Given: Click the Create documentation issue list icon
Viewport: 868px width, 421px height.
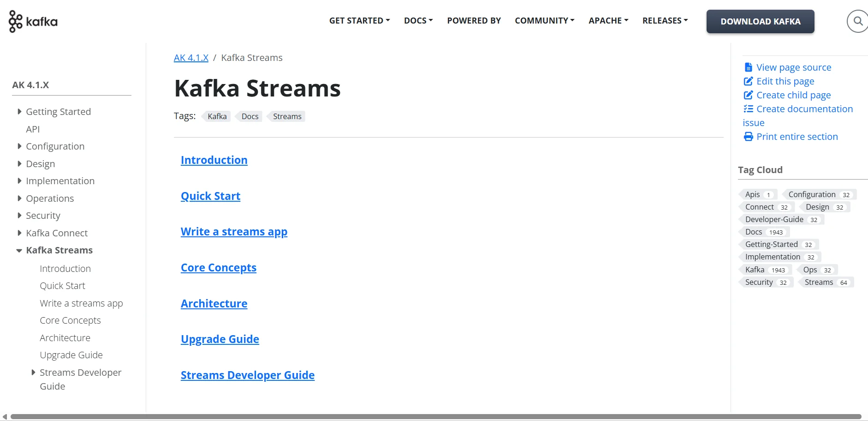Looking at the screenshot, I should pos(748,109).
